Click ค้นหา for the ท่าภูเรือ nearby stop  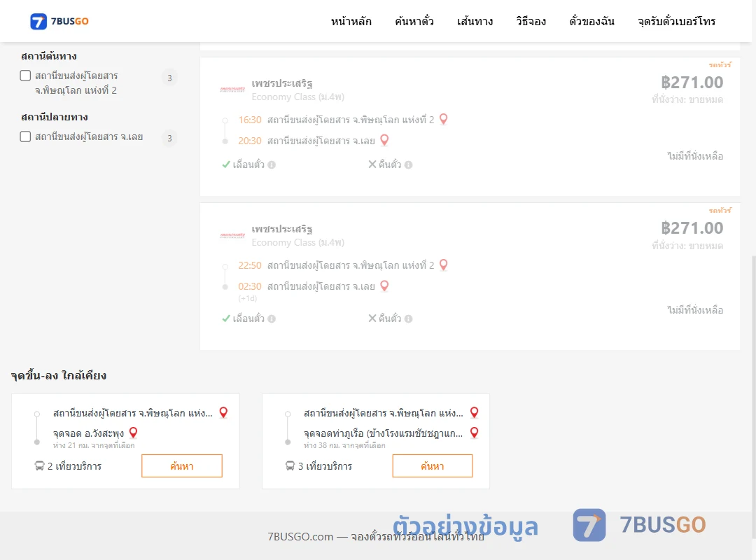click(433, 466)
